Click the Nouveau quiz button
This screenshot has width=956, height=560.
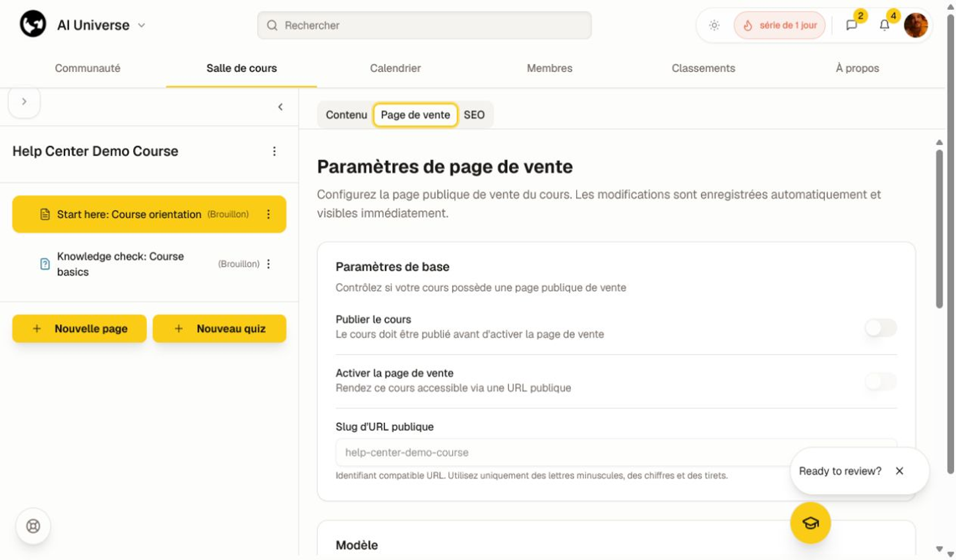(220, 328)
